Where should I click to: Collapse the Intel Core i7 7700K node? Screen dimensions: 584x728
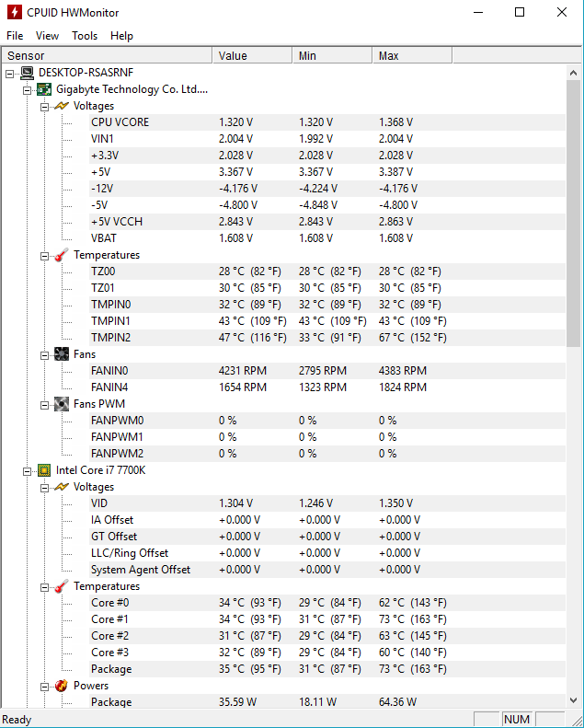[x=27, y=470]
